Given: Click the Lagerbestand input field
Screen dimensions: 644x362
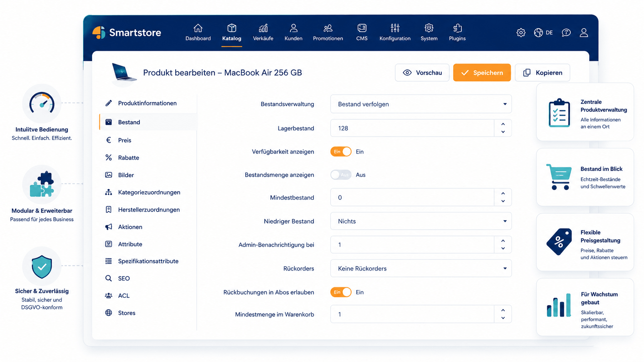Looking at the screenshot, I should pos(412,128).
